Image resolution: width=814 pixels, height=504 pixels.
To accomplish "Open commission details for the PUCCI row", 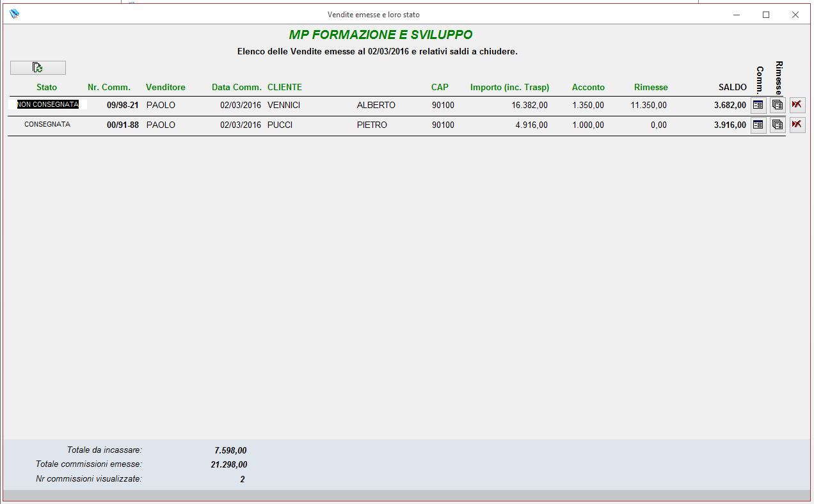I will point(758,125).
